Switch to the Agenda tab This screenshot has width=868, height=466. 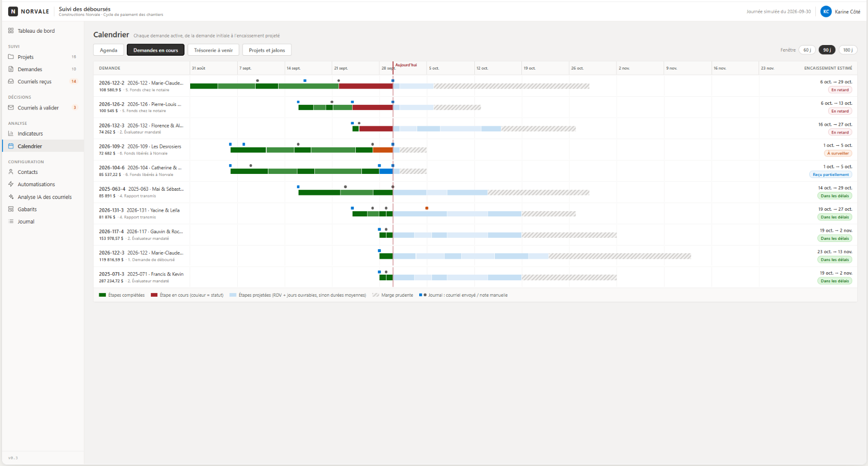tap(108, 50)
